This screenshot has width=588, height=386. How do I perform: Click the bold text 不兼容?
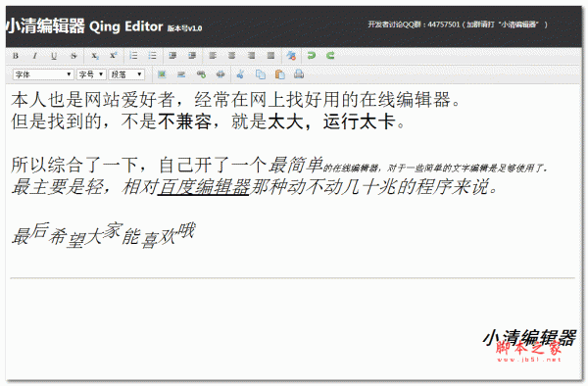(184, 121)
